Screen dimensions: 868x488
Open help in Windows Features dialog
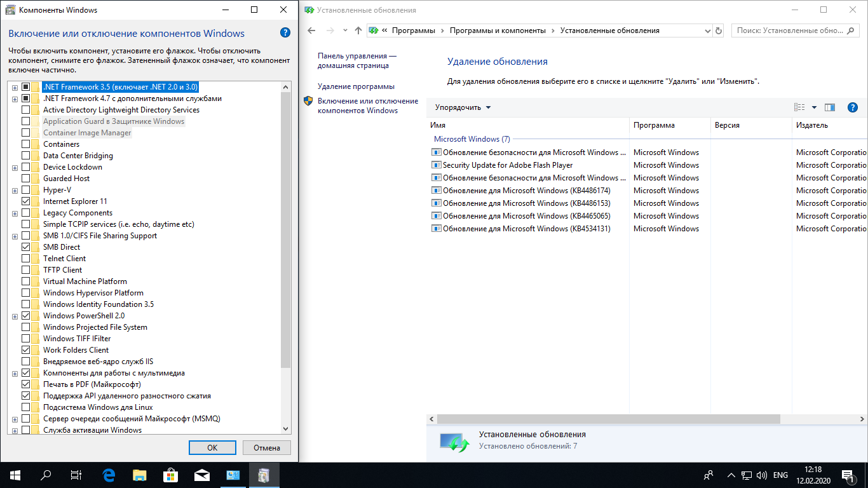pos(285,33)
